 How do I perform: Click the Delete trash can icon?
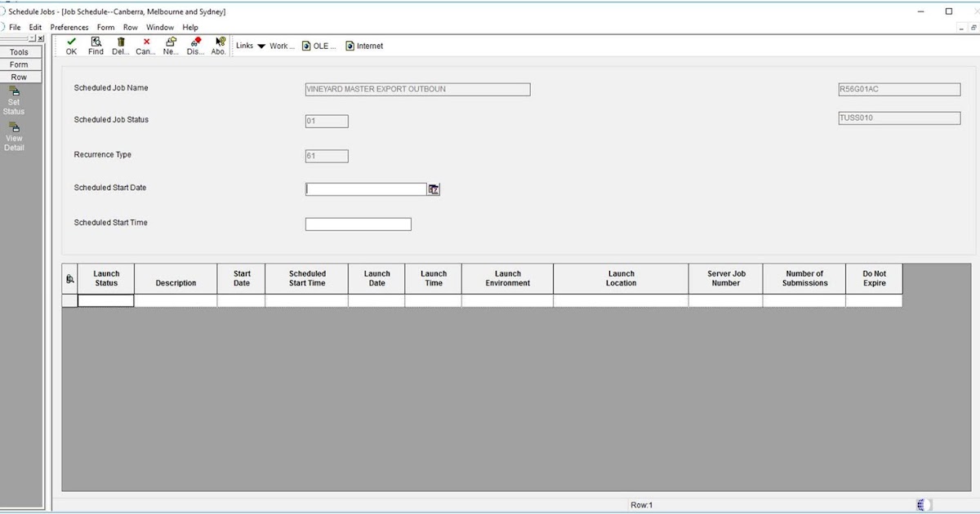coord(119,42)
